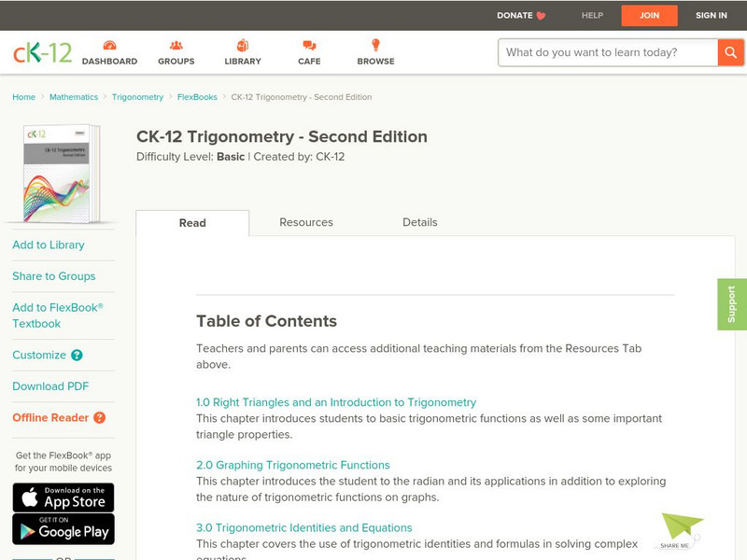The height and width of the screenshot is (560, 747).
Task: Click Add to FlexBook Textbook
Action: [58, 315]
